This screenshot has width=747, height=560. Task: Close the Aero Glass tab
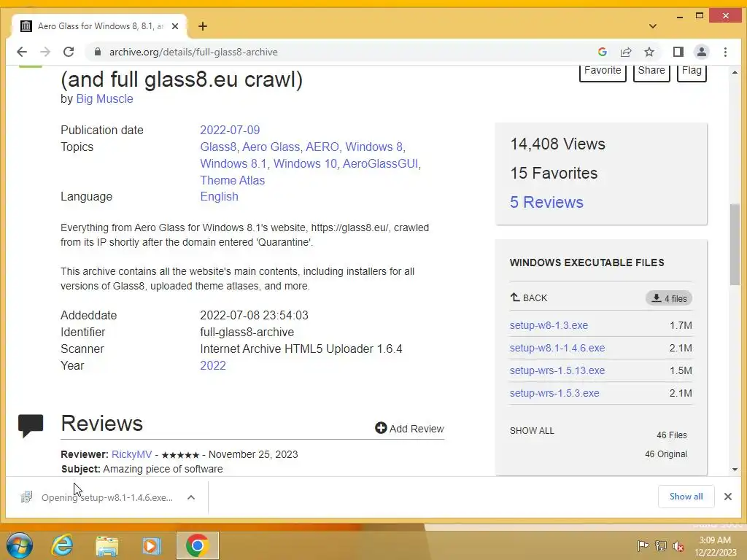[x=175, y=26]
